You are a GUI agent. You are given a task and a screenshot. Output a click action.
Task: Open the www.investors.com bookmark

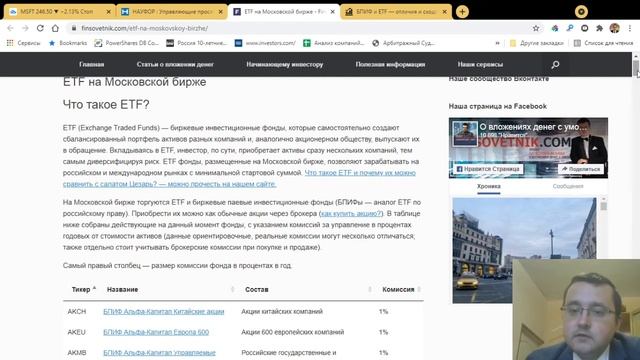(x=265, y=43)
